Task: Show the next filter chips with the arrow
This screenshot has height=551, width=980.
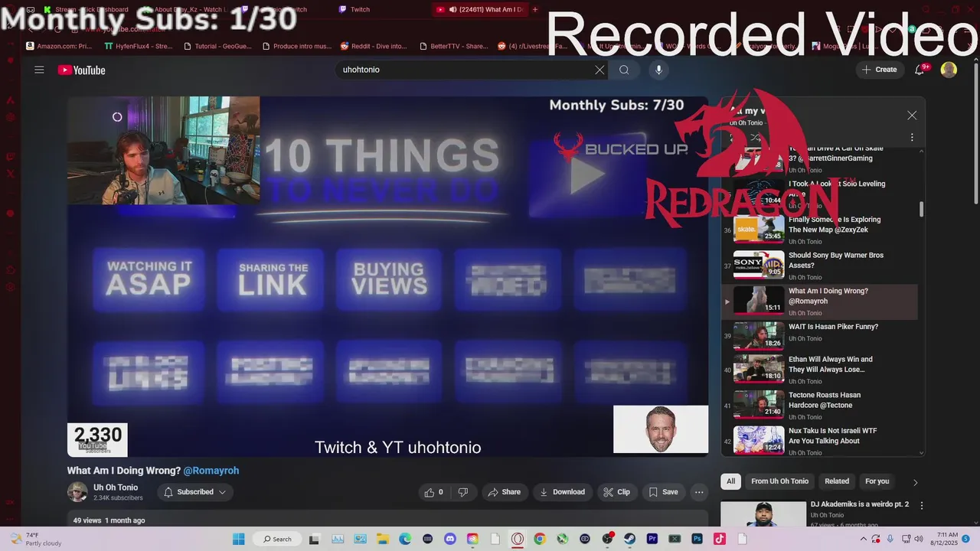Action: coord(915,482)
